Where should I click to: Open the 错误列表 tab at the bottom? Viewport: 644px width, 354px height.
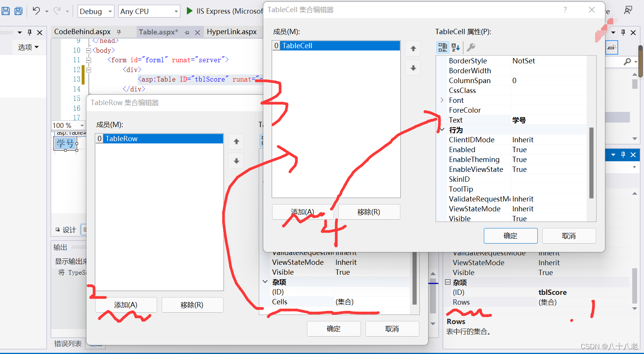68,344
